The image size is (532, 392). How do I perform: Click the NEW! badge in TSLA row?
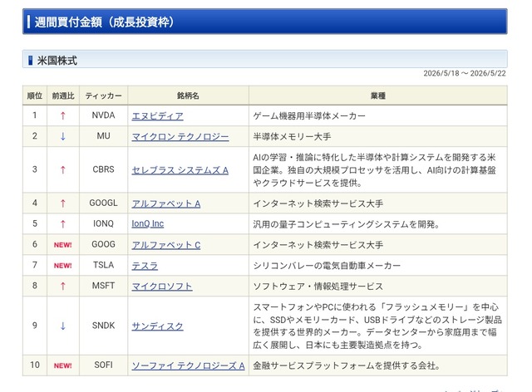coord(63,266)
